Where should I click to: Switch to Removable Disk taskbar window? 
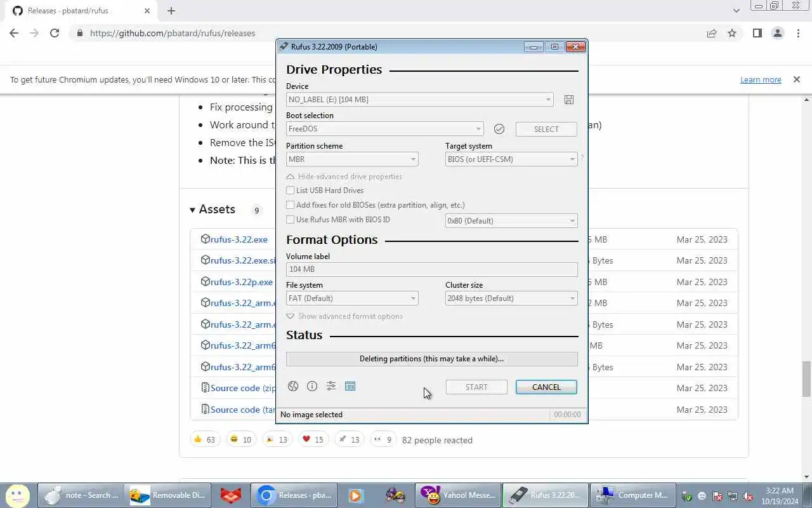tap(167, 495)
